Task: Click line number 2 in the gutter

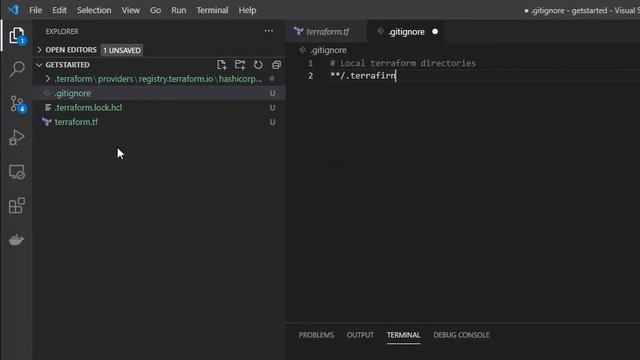Action: coord(311,76)
